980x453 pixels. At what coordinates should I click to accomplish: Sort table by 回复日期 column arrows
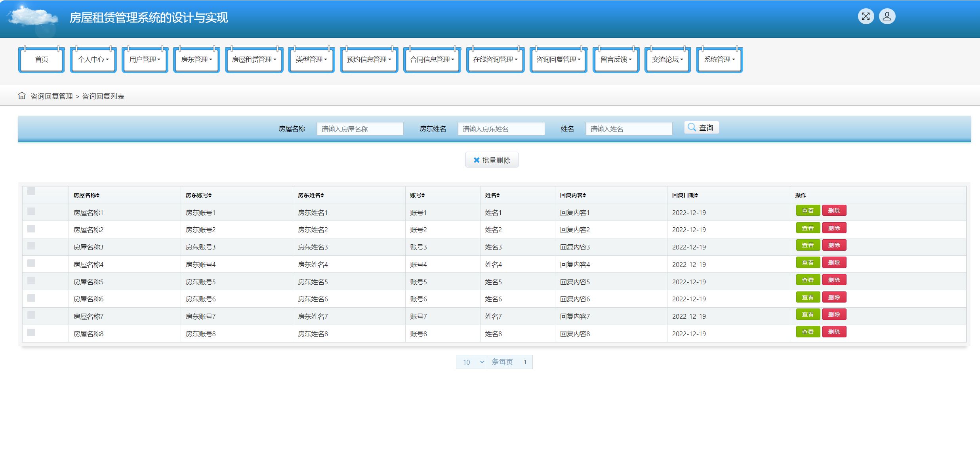[696, 195]
